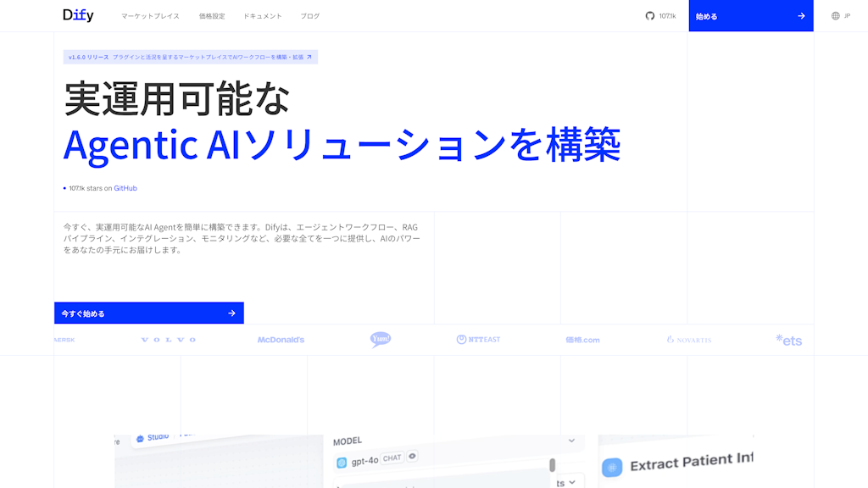Click the 今すぐ始める button
Viewport: 868px width, 488px height.
(149, 313)
